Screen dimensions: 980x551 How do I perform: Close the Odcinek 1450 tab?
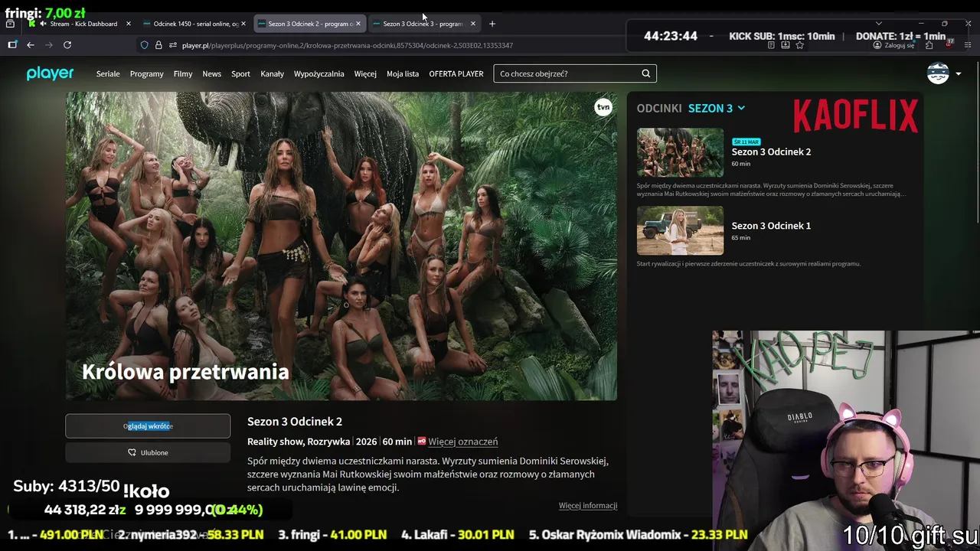click(x=243, y=24)
